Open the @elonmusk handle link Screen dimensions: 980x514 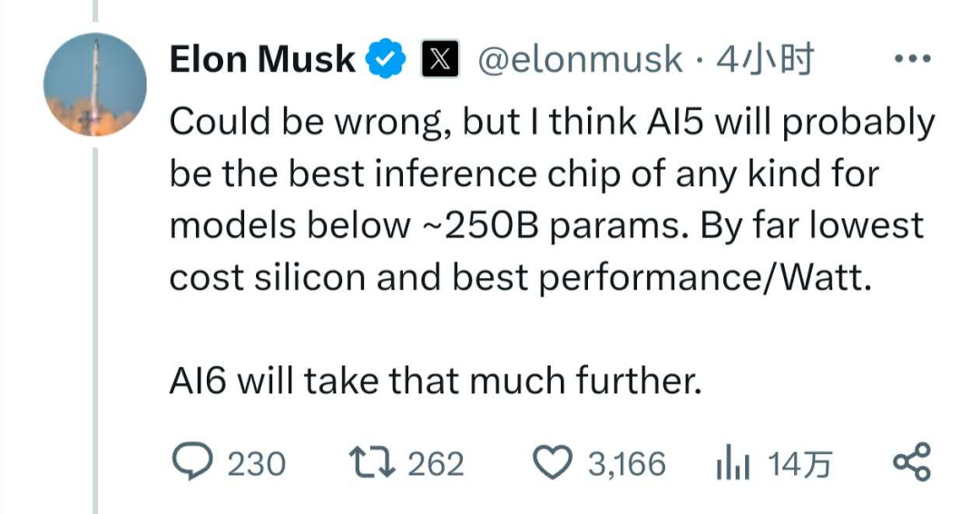pos(579,60)
